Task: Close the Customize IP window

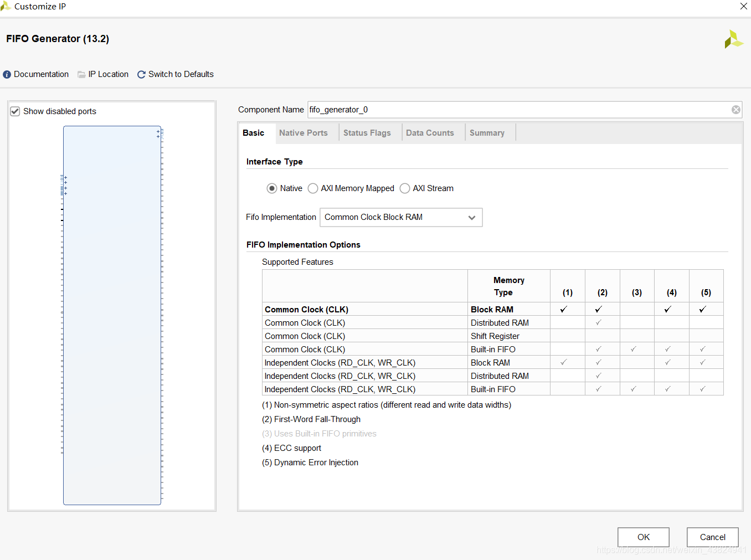Action: coord(743,6)
